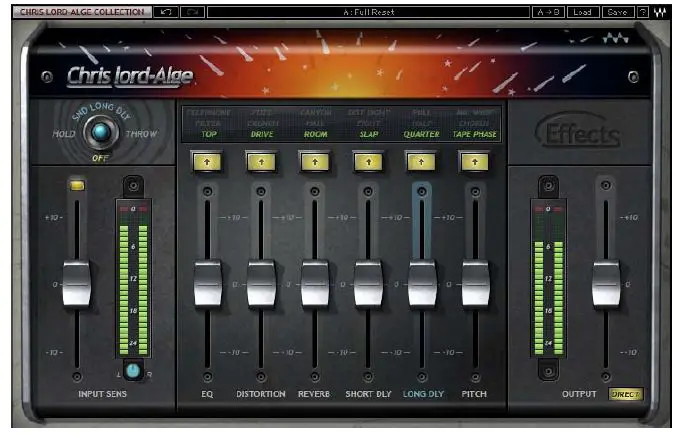Click the Long Dly fader handle
685x437 pixels.
click(422, 283)
